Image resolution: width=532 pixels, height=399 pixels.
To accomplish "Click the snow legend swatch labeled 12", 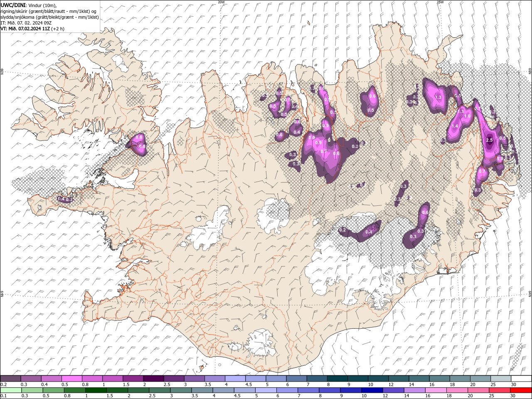I will [398, 379].
